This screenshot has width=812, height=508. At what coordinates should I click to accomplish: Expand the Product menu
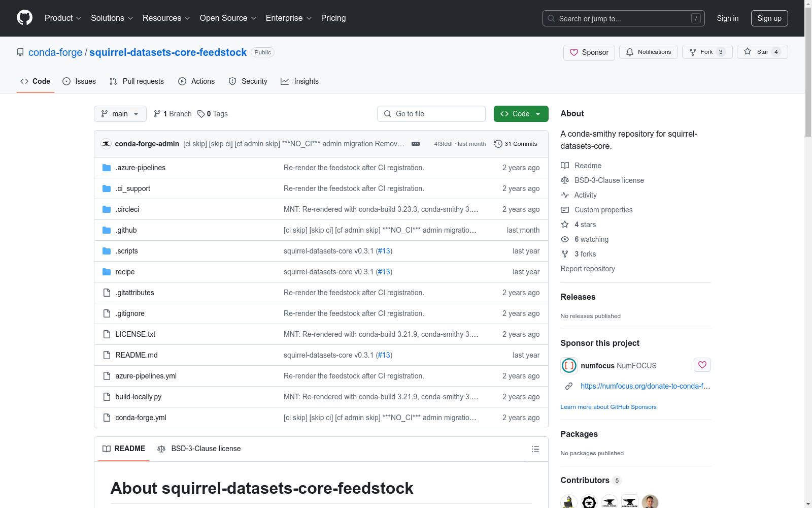tap(63, 18)
